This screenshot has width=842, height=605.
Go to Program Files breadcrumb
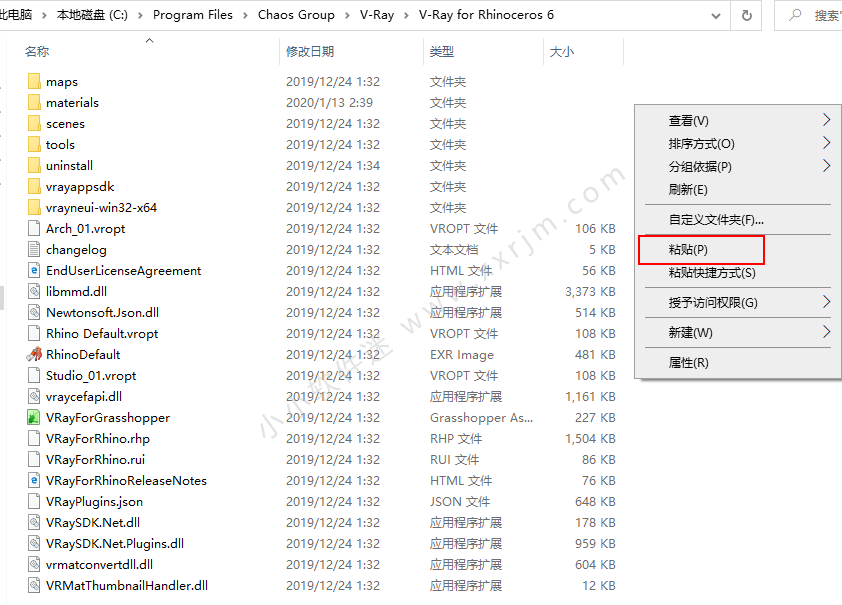[x=193, y=15]
